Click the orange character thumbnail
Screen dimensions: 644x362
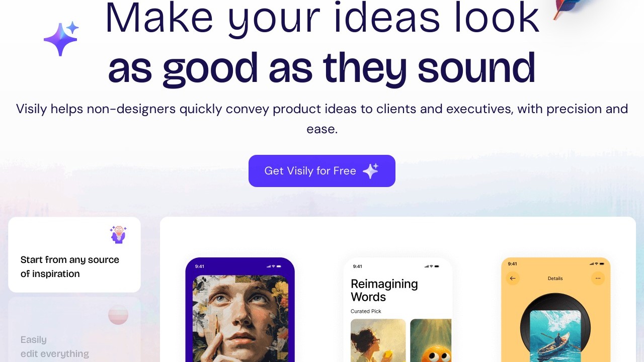coord(431,340)
